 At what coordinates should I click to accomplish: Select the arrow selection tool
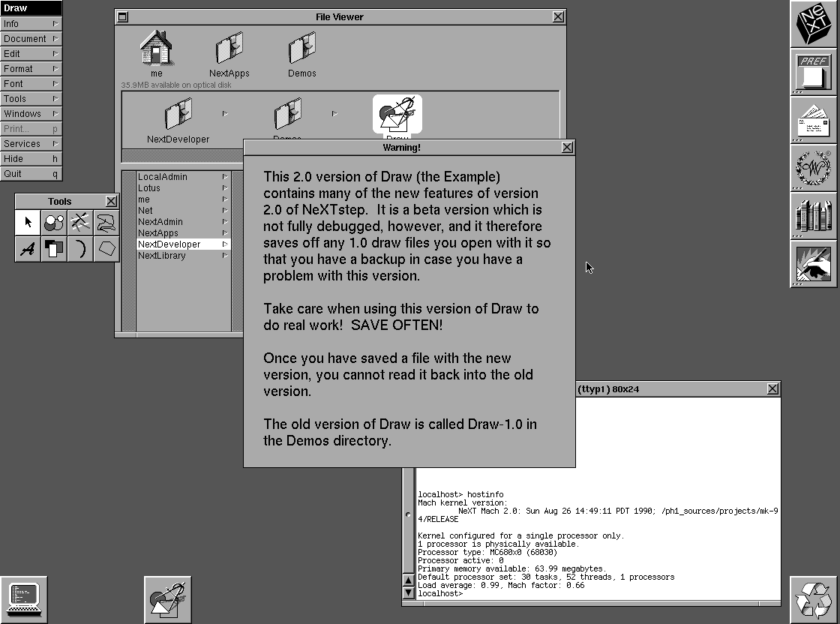pyautogui.click(x=28, y=222)
